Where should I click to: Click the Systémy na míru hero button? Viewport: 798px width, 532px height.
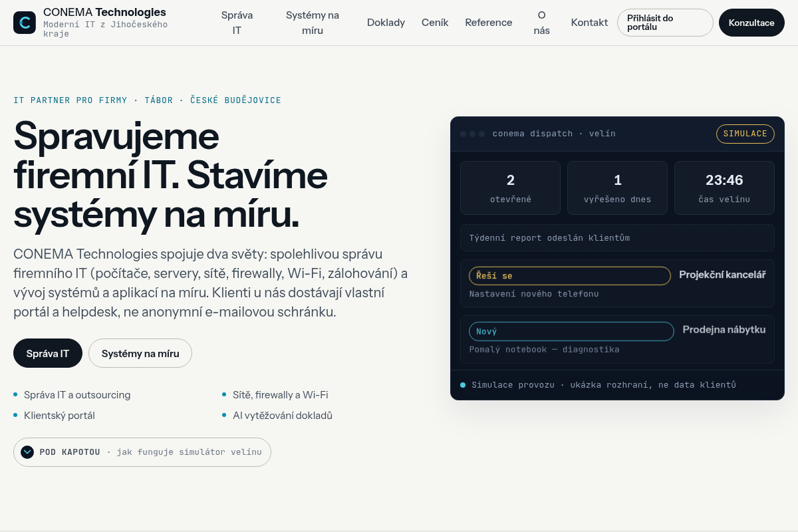(x=140, y=353)
